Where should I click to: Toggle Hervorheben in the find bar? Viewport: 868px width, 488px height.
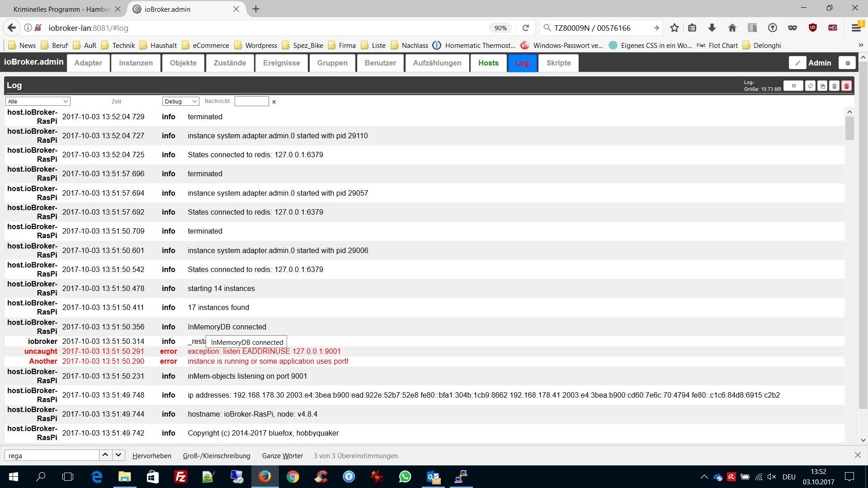click(151, 455)
